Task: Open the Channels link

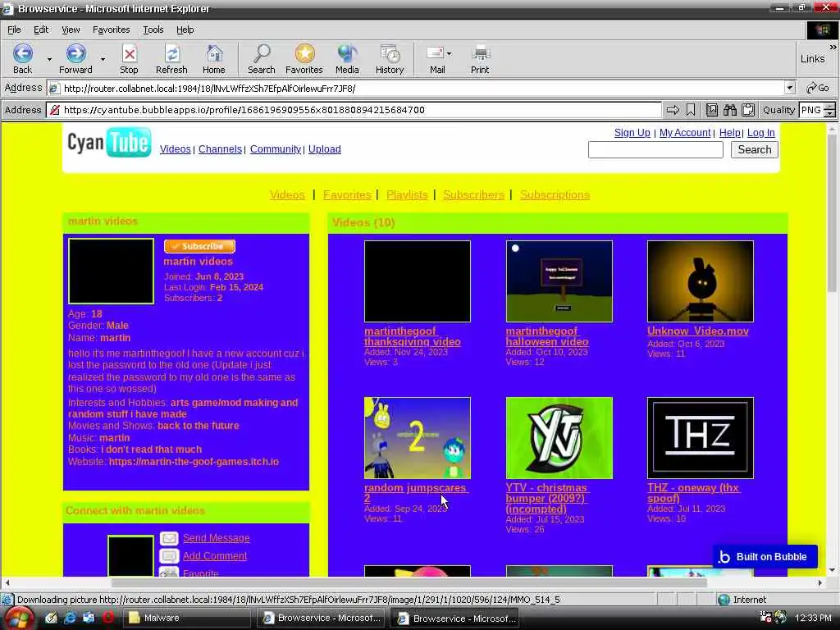Action: 220,149
